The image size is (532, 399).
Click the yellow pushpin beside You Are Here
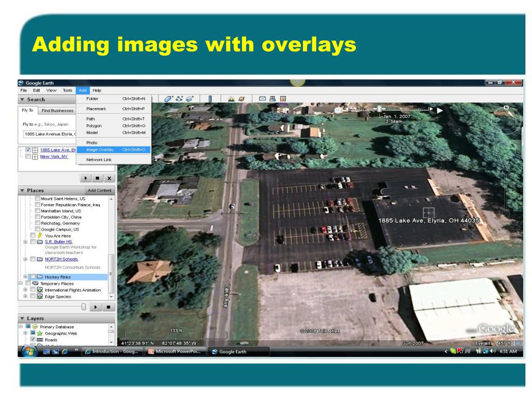[39, 235]
